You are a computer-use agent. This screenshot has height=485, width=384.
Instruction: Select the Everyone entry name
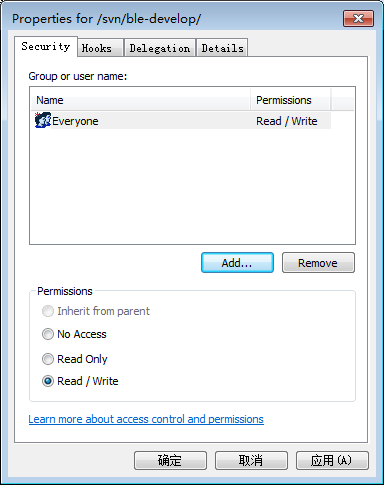pos(75,121)
